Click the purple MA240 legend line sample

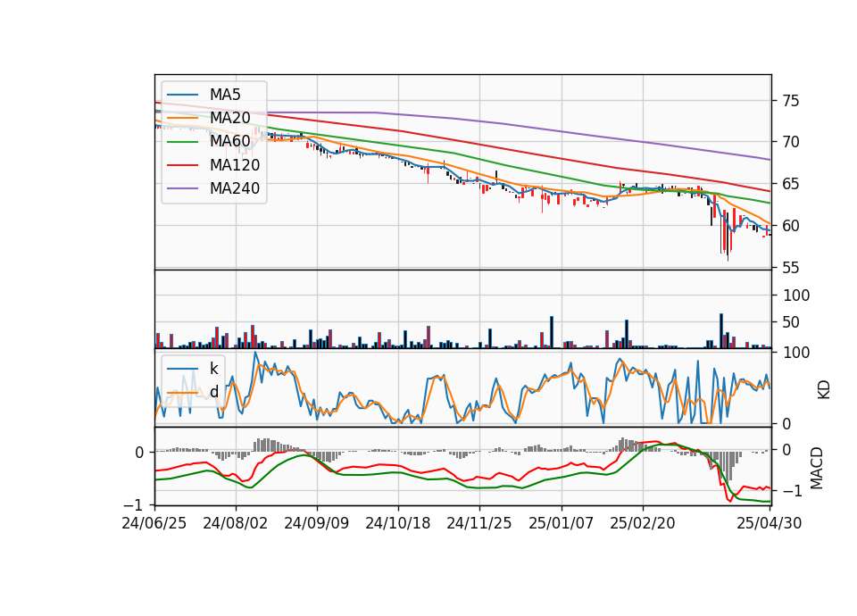182,188
